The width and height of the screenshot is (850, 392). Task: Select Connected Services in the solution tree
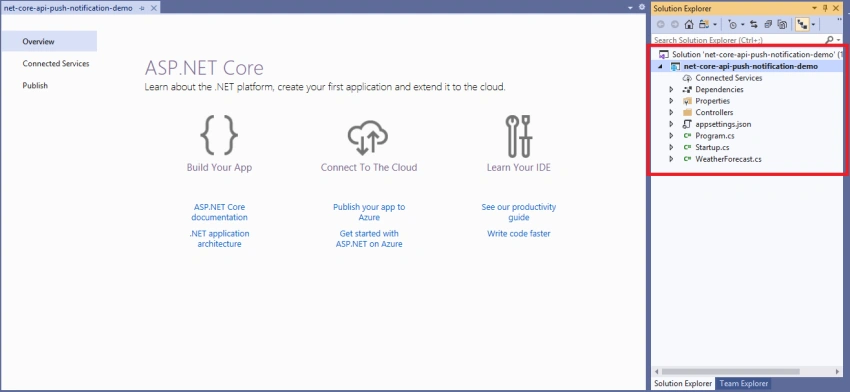[x=729, y=78]
